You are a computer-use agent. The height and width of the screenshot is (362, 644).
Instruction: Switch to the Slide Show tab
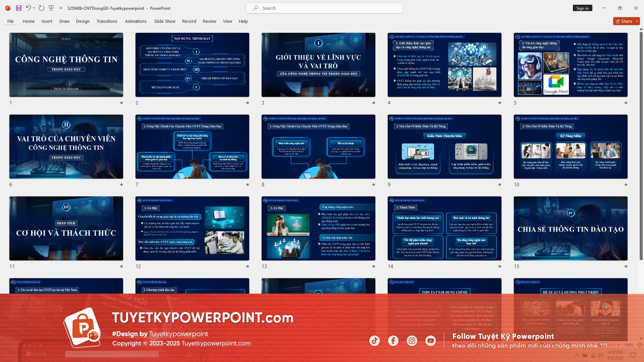tap(165, 21)
